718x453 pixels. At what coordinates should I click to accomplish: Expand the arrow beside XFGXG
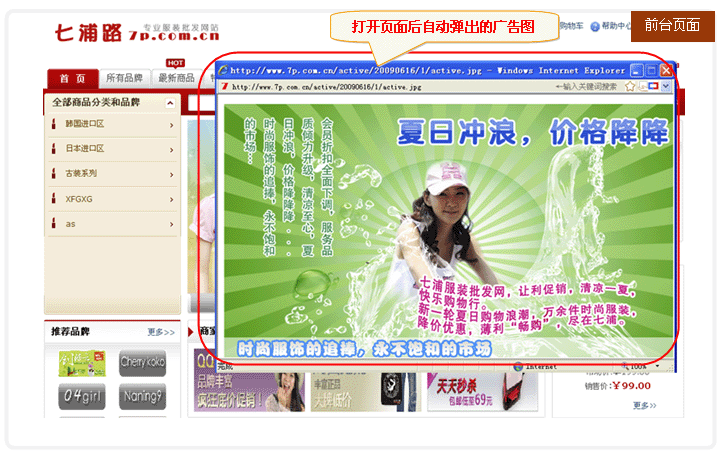point(172,200)
